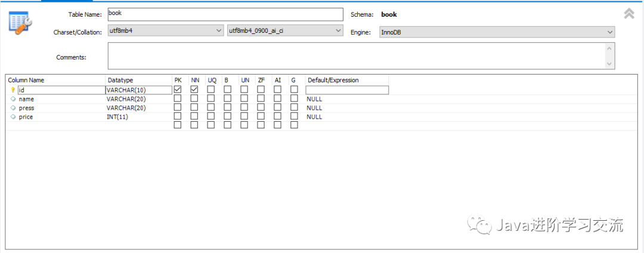Uncheck the NN checkbox for id row
Screen dimensions: 644x253
click(194, 90)
